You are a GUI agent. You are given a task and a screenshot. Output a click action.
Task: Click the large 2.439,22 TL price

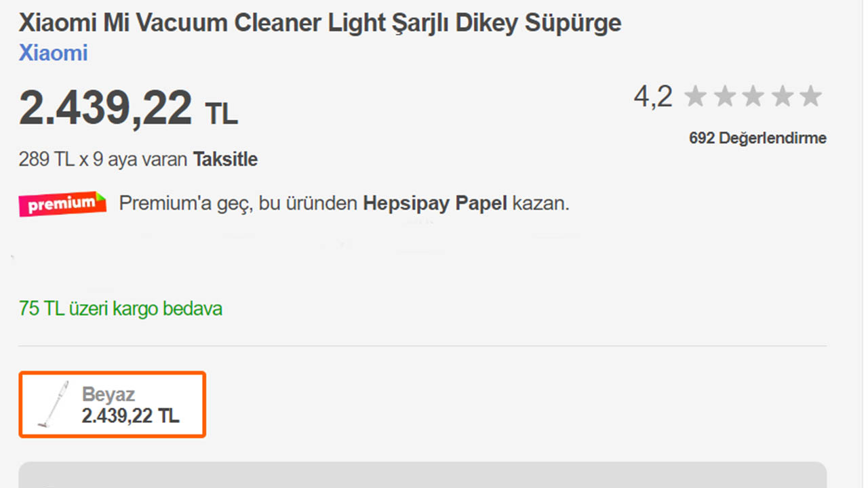point(128,108)
